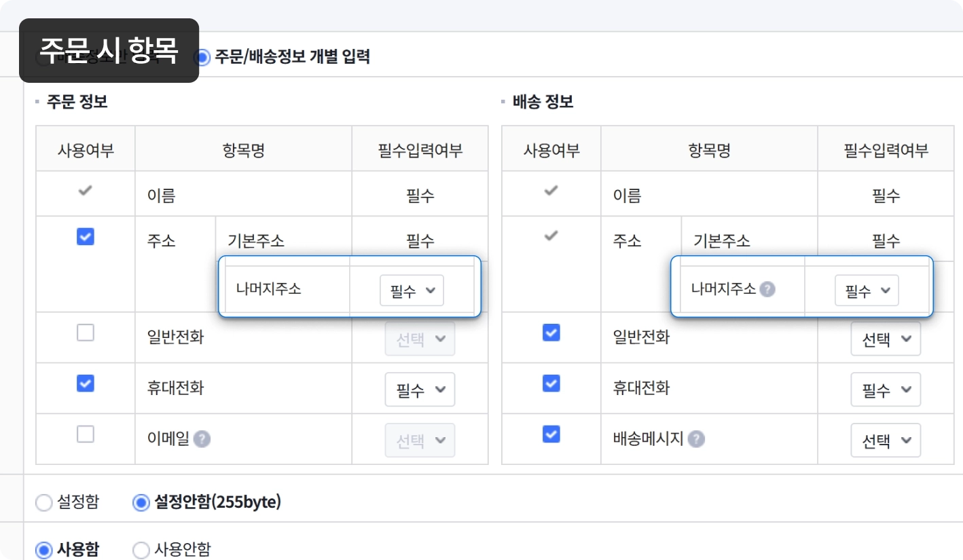Disable the 배송메시지 checkbox

pyautogui.click(x=551, y=434)
